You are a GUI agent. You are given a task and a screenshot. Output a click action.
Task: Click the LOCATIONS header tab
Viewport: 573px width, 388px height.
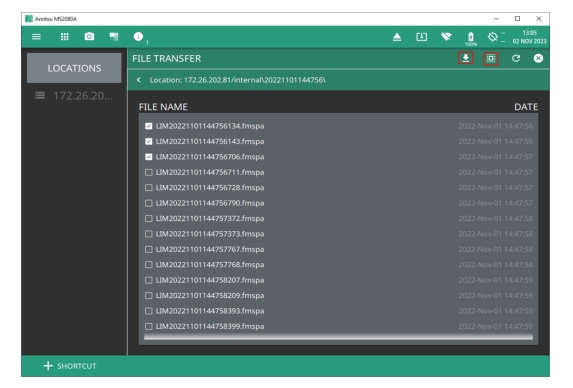pos(74,68)
